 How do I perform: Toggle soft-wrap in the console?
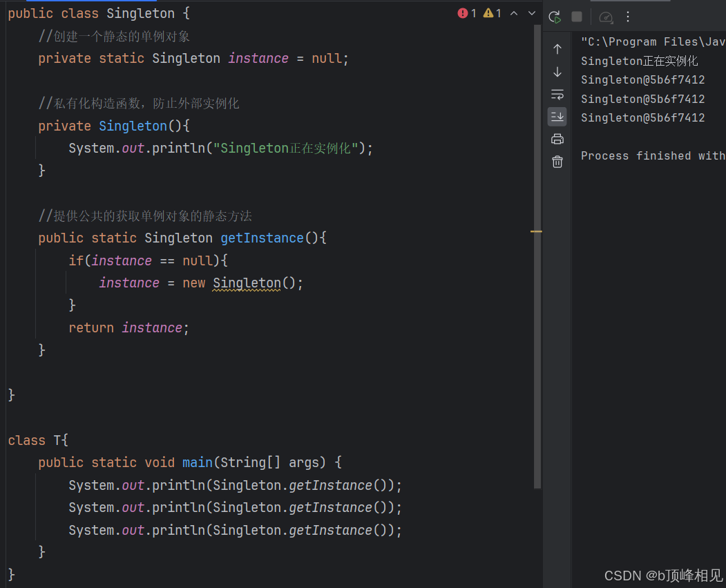point(557,94)
